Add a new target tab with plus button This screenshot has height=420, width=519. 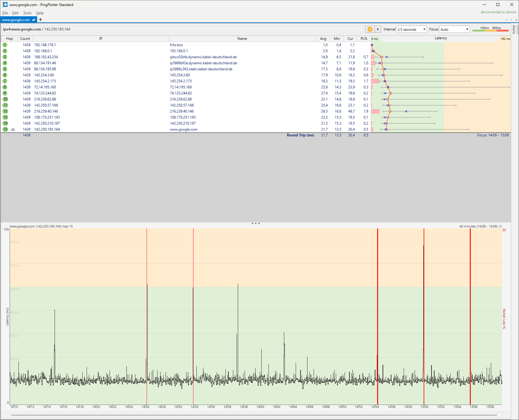[x=40, y=20]
